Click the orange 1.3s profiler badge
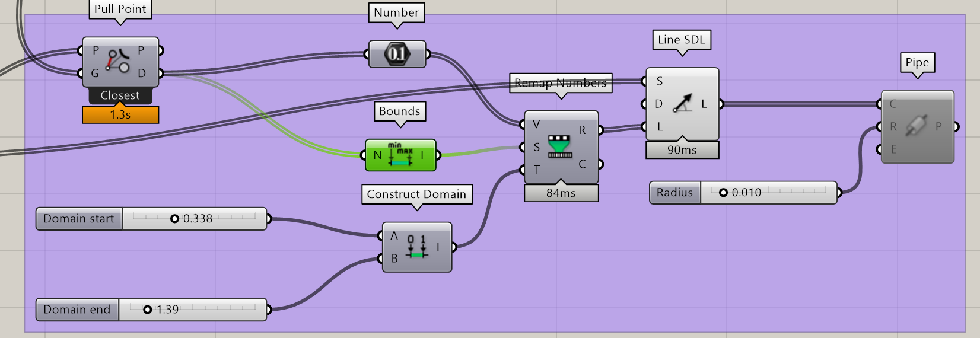 [x=120, y=114]
